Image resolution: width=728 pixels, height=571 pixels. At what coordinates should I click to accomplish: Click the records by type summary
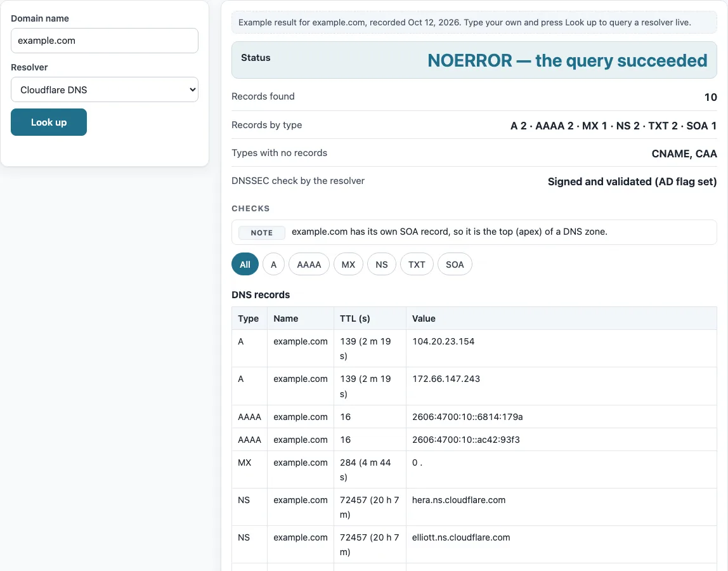[x=613, y=126]
